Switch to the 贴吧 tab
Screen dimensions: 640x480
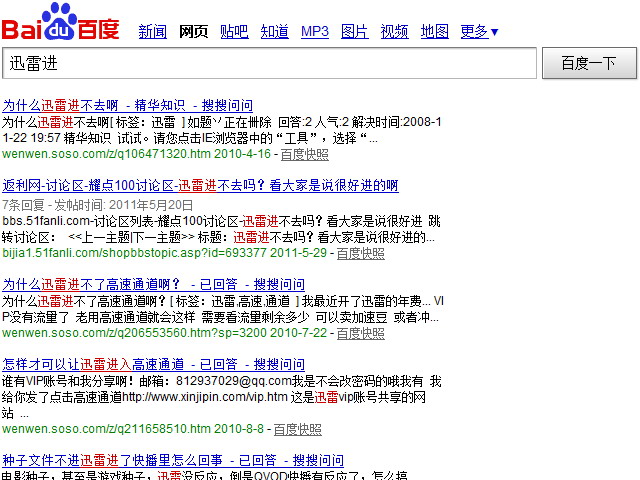(x=234, y=31)
